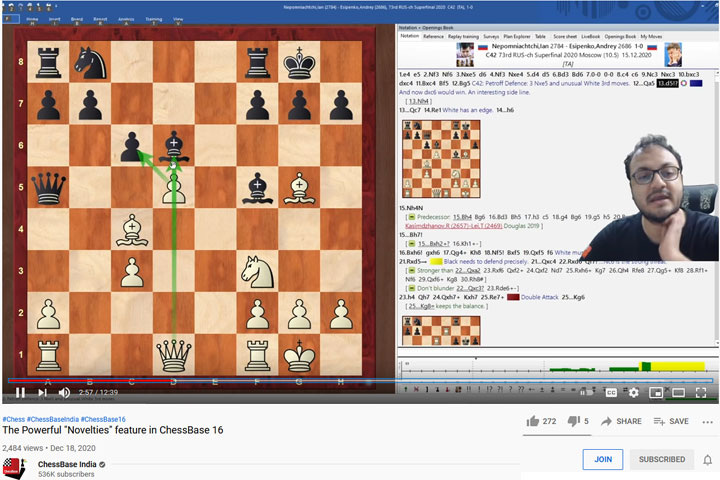The width and height of the screenshot is (720, 480).
Task: Open the more actions ellipsis menu
Action: coord(708,422)
